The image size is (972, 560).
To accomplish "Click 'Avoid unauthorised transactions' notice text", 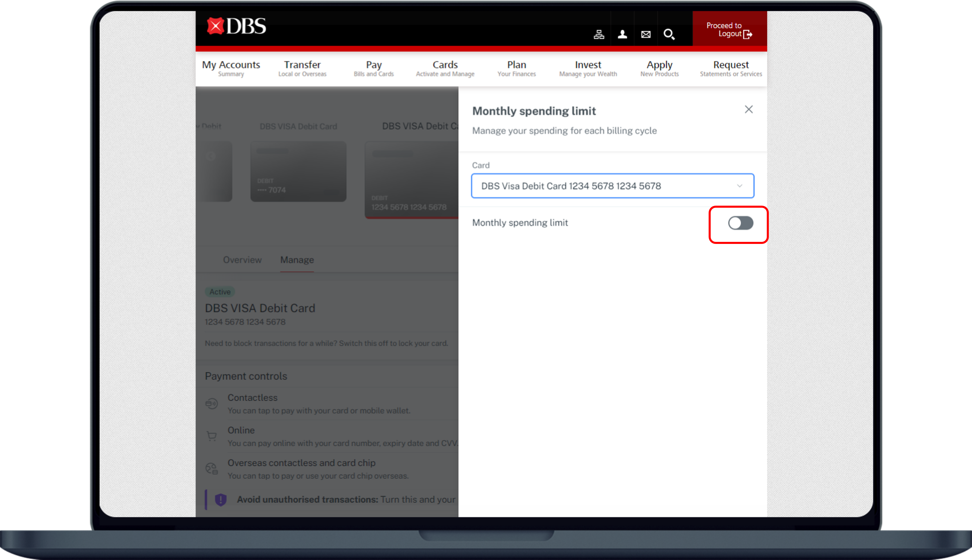I will tap(346, 500).
